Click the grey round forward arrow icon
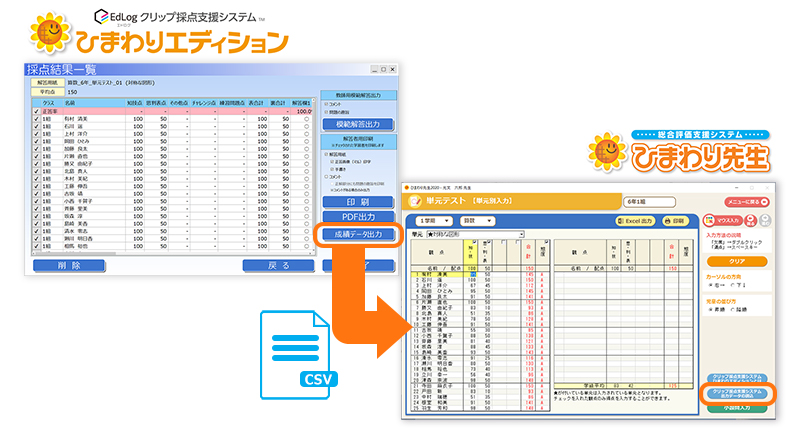Screen dimensions: 800x433 (x=765, y=220)
